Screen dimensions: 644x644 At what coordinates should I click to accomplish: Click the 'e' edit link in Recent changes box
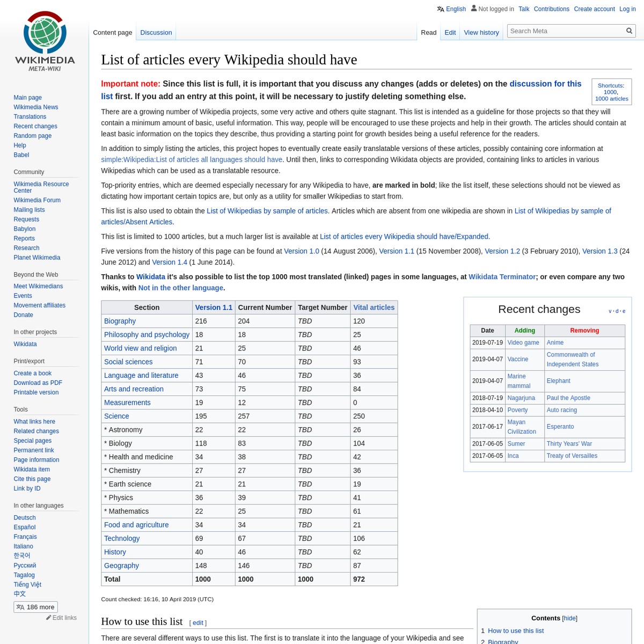624,311
